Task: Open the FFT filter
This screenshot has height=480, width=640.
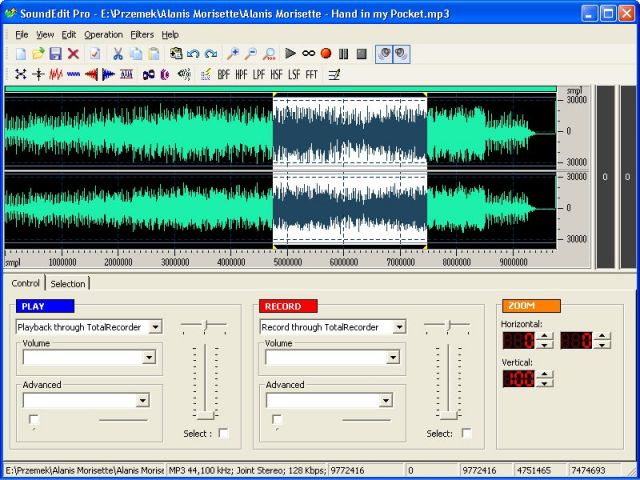Action: (311, 74)
